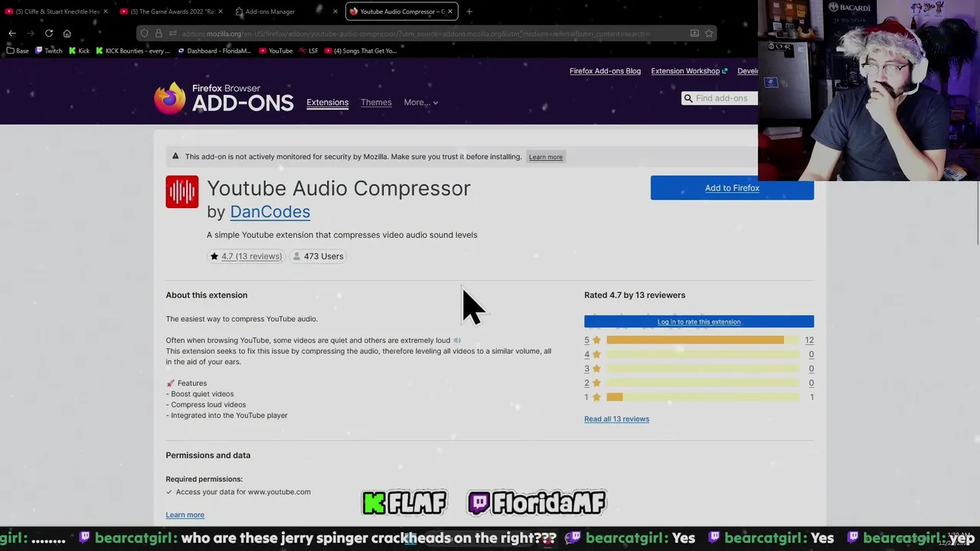This screenshot has width=980, height=551.
Task: Open the Extensions section
Action: pyautogui.click(x=327, y=102)
